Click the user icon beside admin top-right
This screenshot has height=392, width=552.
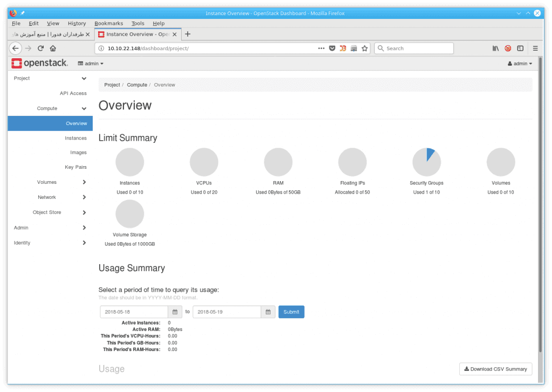click(x=510, y=63)
